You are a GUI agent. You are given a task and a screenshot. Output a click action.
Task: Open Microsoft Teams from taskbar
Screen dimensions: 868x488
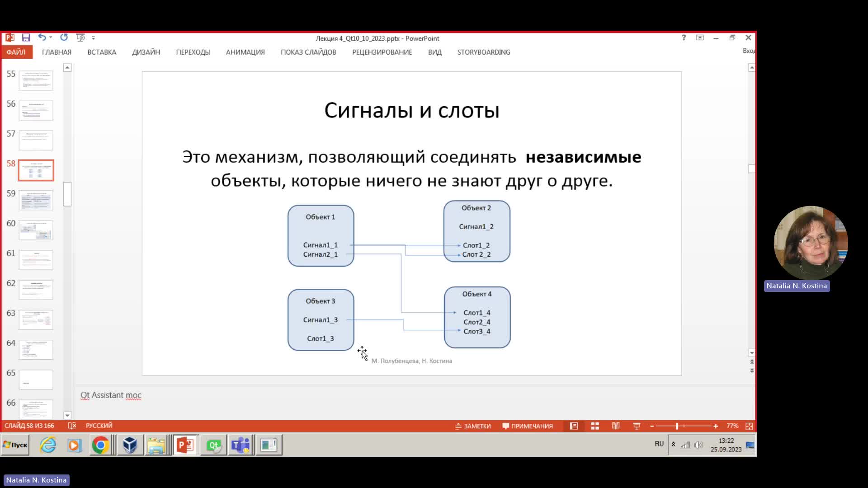point(241,445)
